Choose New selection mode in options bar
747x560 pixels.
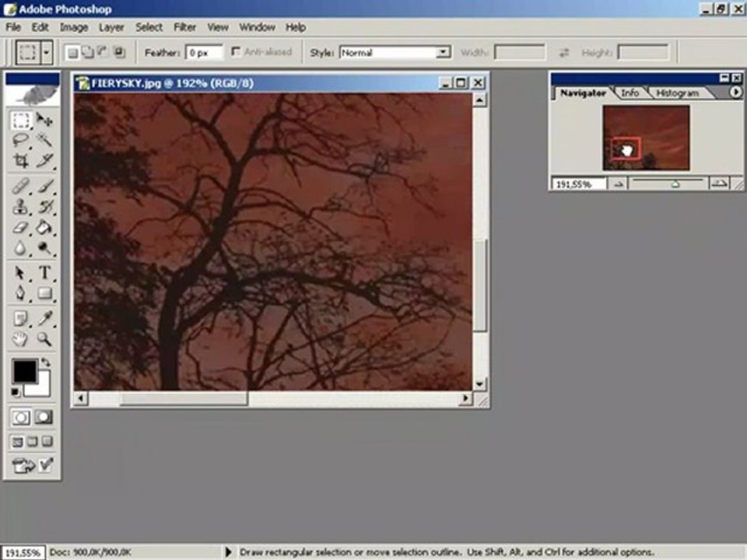coord(72,52)
